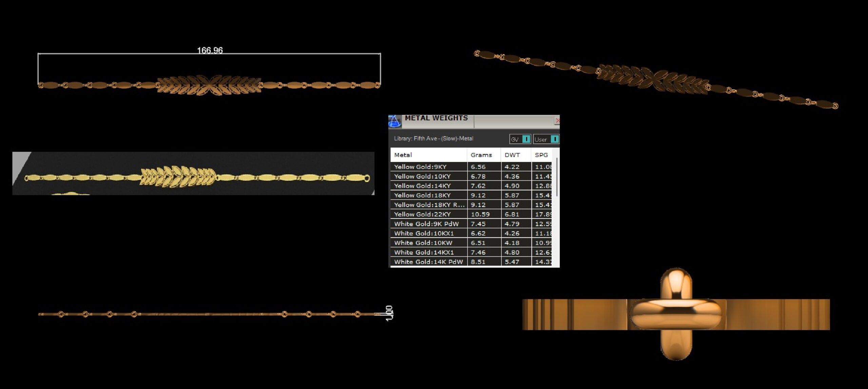The width and height of the screenshot is (868, 389).
Task: Close the Metal Weights panel
Action: click(x=557, y=121)
